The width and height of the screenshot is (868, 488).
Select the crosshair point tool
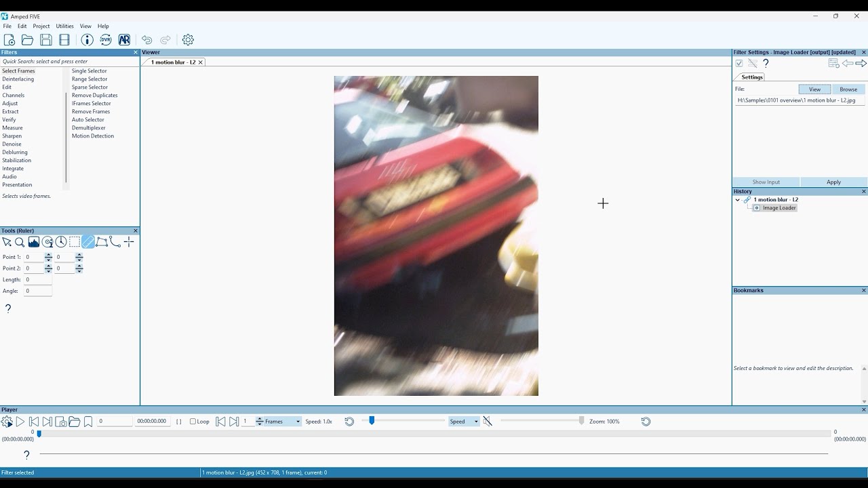point(129,242)
